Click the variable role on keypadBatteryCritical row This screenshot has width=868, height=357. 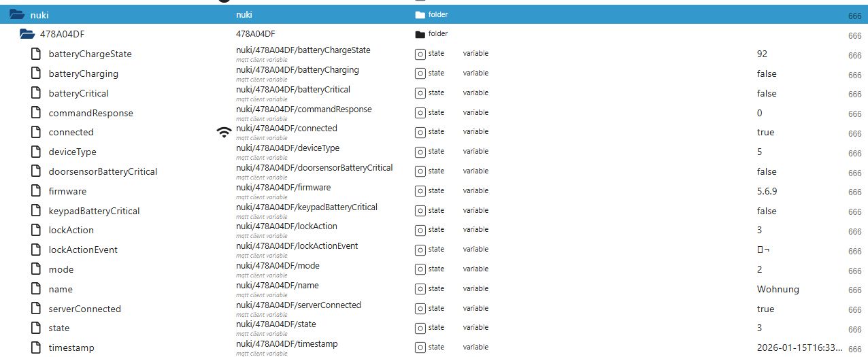point(475,210)
